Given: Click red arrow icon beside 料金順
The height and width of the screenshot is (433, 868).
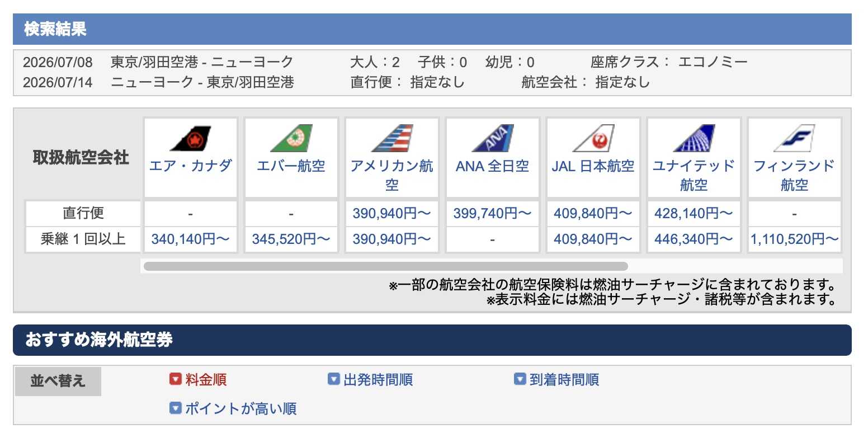Looking at the screenshot, I should click(176, 380).
